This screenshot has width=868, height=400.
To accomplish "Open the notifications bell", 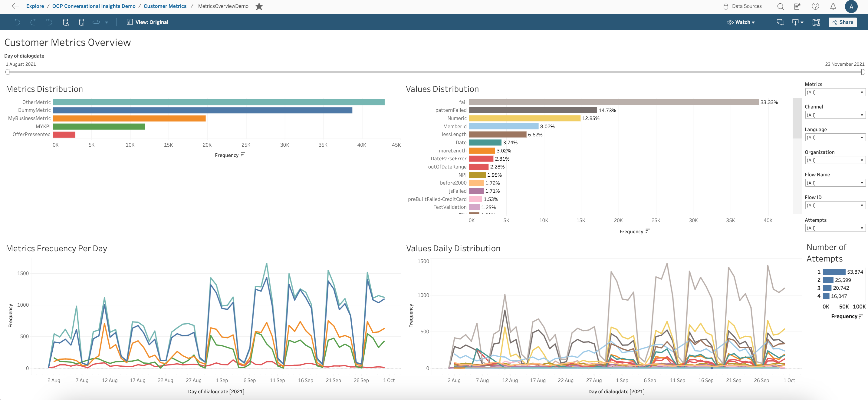I will 833,6.
